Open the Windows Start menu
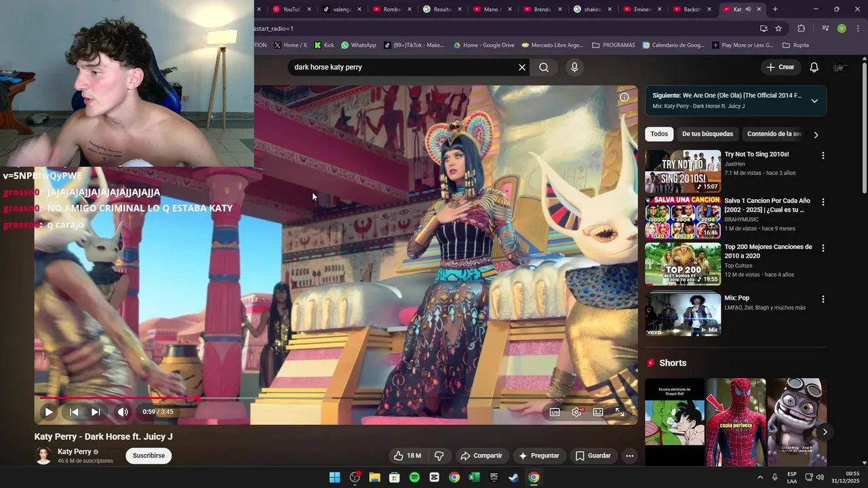The height and width of the screenshot is (488, 868). tap(334, 477)
